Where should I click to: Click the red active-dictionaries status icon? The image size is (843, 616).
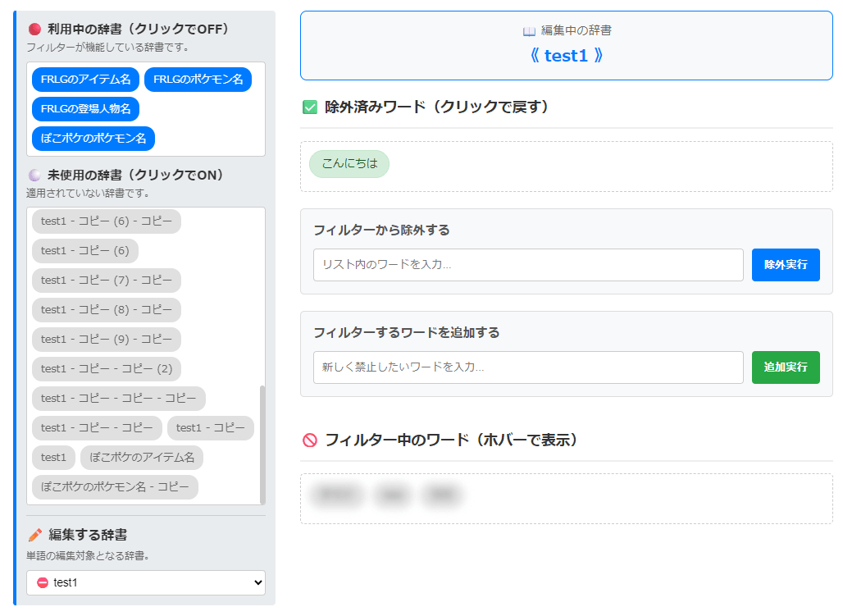pos(33,27)
